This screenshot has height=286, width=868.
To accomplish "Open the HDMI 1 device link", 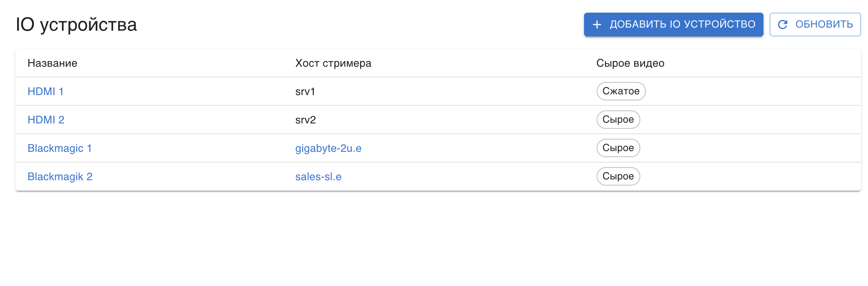I will point(46,91).
